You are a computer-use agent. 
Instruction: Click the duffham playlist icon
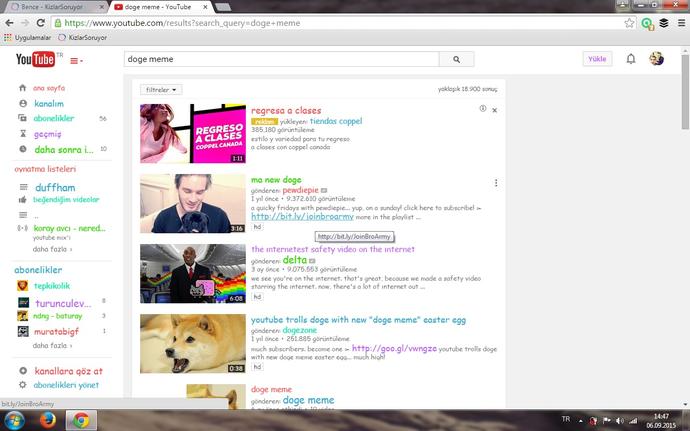click(x=23, y=187)
